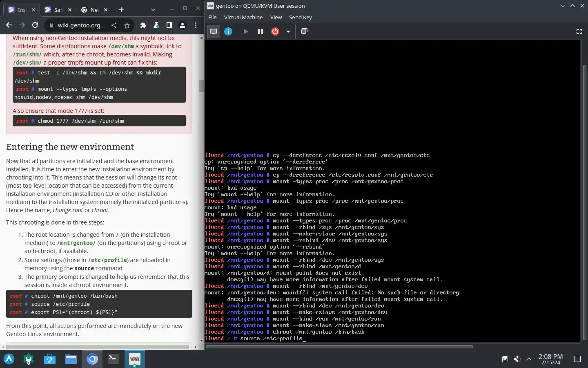The image size is (588, 368).
Task: Open Chrome Labs flask icon
Action: 156,25
